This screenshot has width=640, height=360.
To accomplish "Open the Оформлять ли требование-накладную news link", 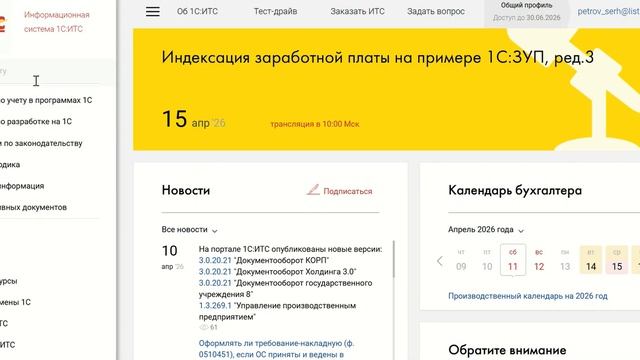I will coord(276,349).
